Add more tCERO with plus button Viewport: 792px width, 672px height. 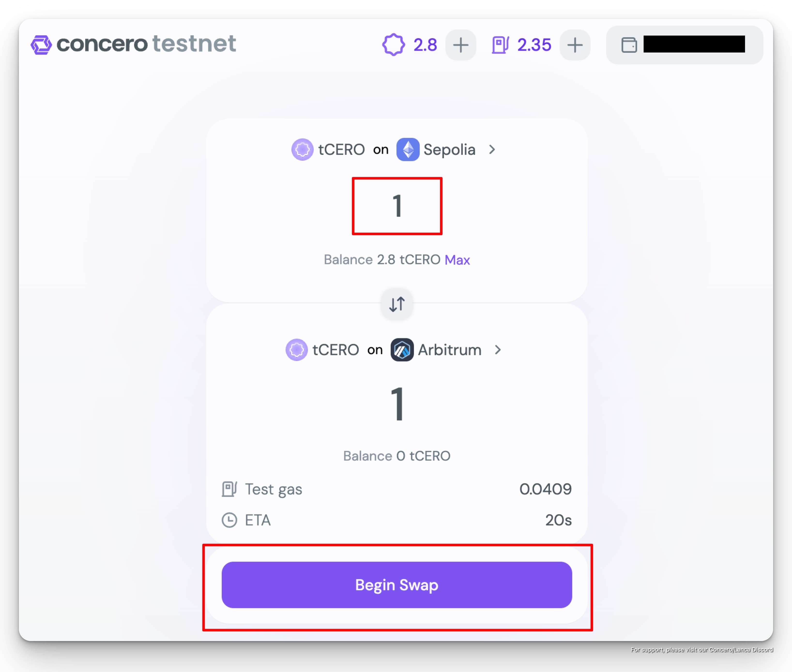[x=460, y=45]
